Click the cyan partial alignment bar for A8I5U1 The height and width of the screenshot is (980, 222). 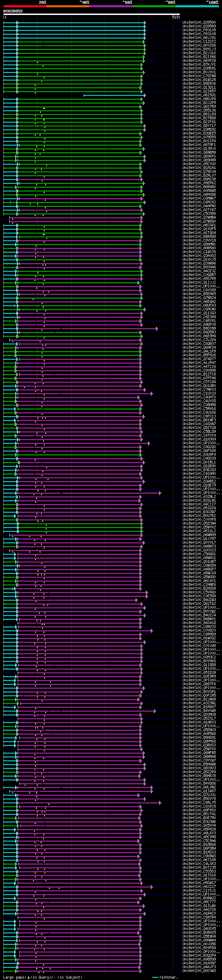coord(114,95)
